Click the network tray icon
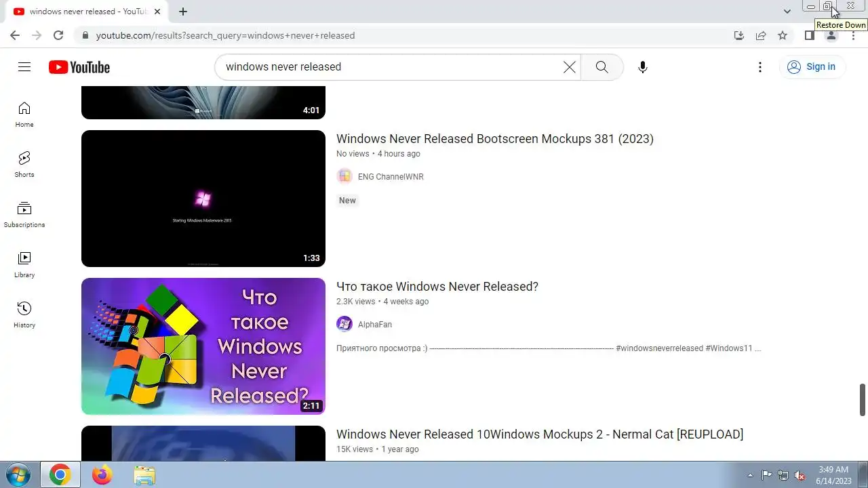This screenshot has height=488, width=868. (783, 475)
